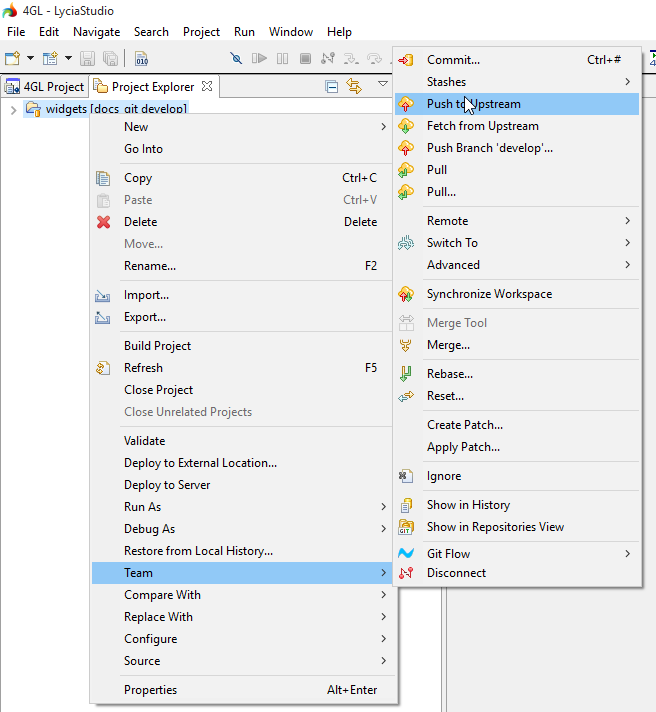
Task: Click the Commit icon in the Team submenu
Action: click(x=406, y=60)
